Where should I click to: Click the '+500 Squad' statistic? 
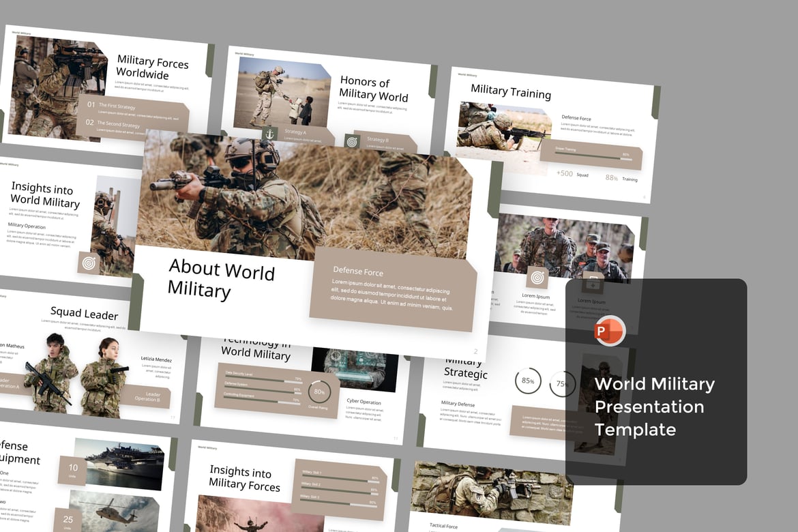point(572,174)
